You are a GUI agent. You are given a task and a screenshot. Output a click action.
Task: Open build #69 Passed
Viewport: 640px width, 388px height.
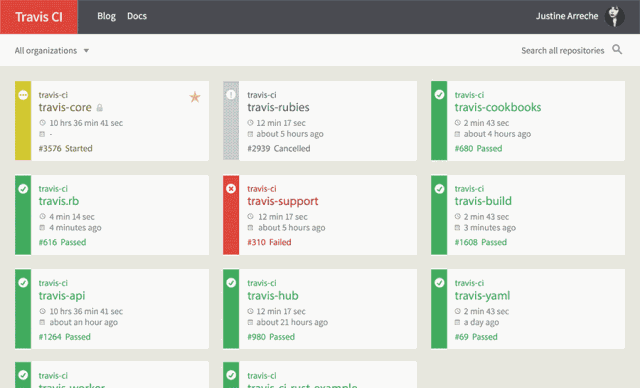476,337
